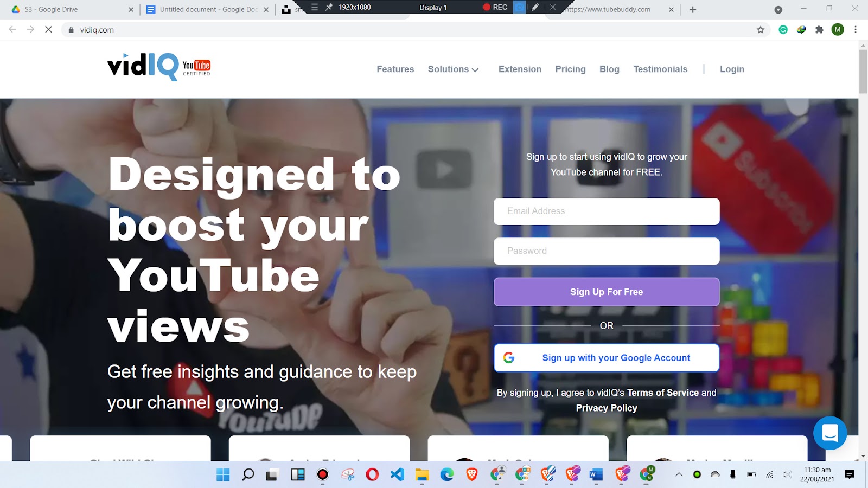Focus the Email Address field

(607, 211)
